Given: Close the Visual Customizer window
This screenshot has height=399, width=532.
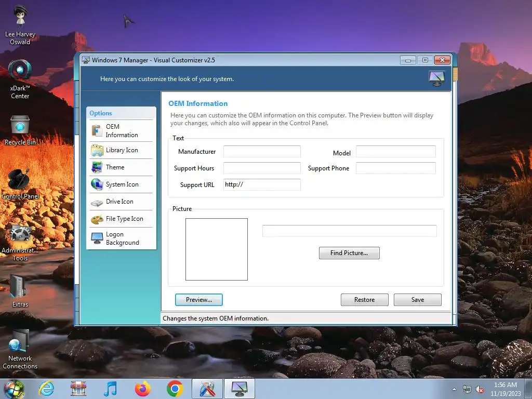Looking at the screenshot, I should [x=443, y=60].
